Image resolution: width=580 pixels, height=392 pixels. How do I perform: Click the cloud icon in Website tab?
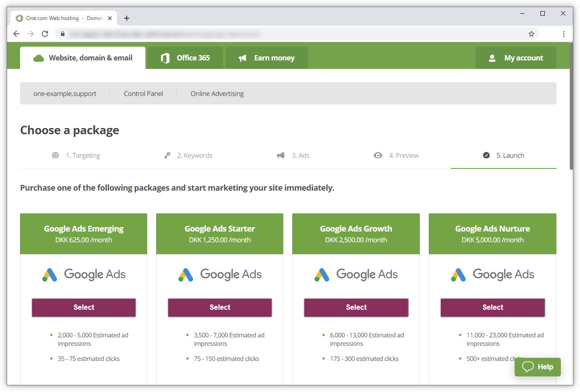tap(39, 58)
